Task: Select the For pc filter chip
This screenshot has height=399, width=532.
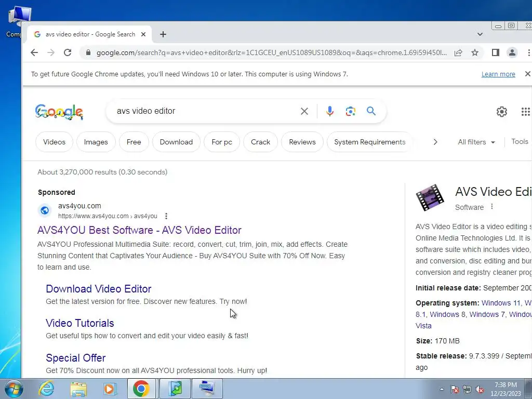Action: [x=222, y=142]
